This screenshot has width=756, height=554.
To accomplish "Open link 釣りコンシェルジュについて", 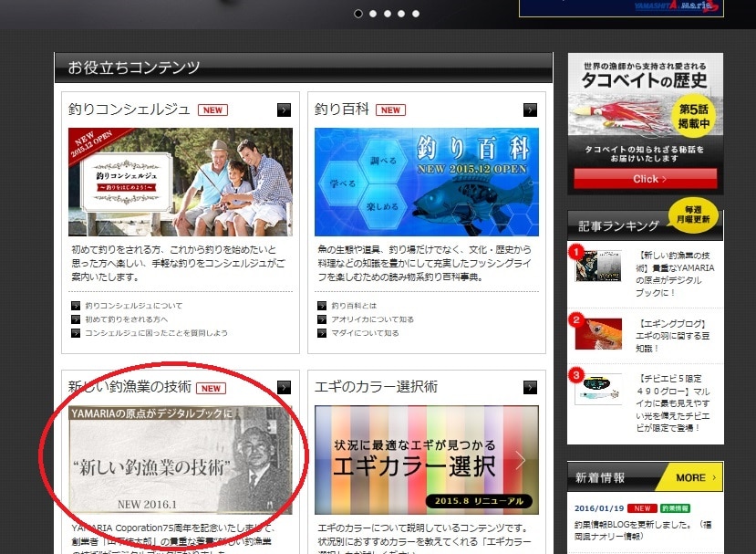I will tap(133, 306).
